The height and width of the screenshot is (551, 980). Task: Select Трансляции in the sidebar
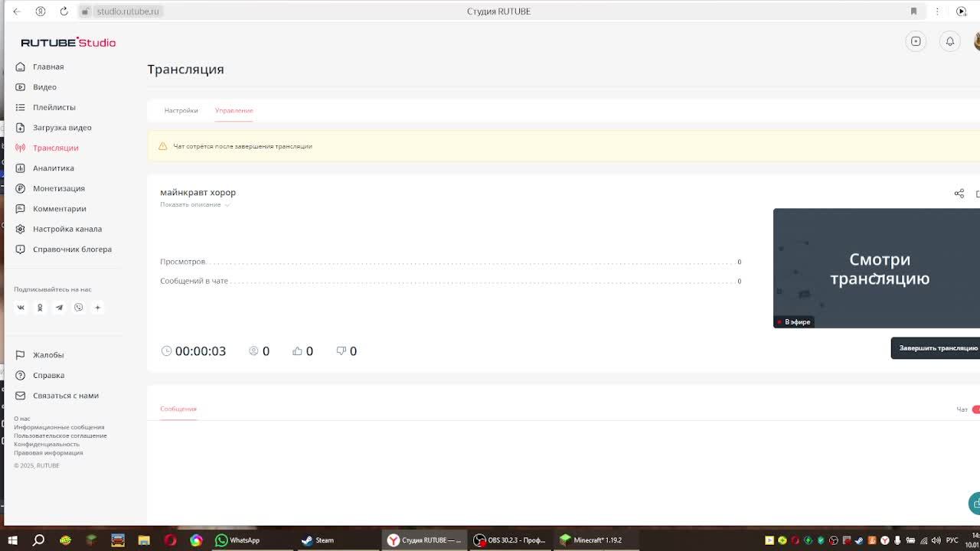[55, 148]
